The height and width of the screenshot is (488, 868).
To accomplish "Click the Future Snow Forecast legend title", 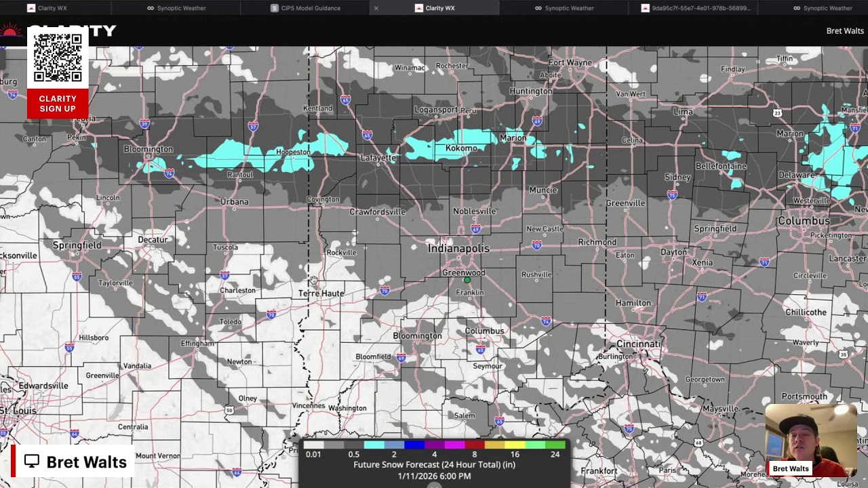I will point(434,465).
